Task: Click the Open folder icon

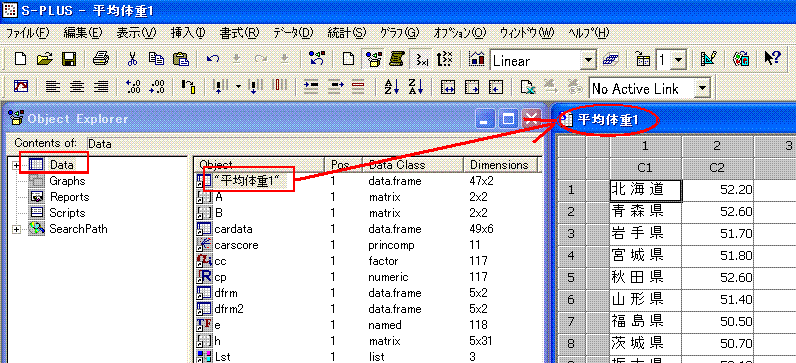Action: coord(45,59)
